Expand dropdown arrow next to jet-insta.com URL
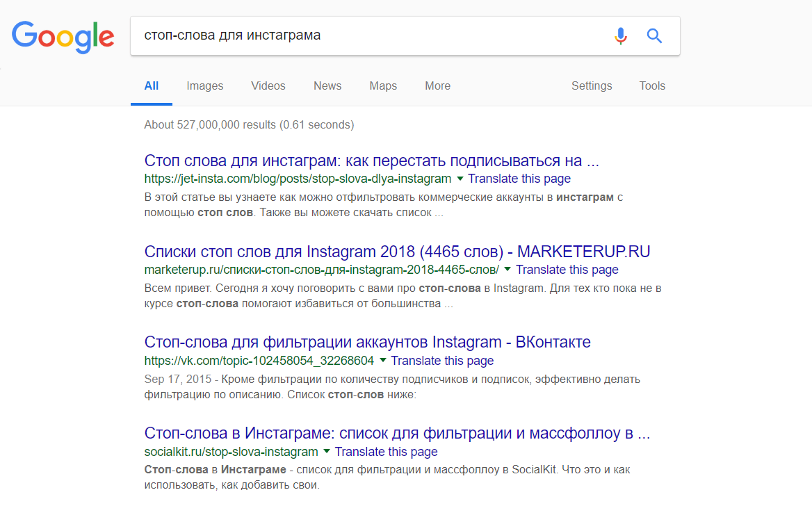The image size is (812, 506). (x=460, y=179)
